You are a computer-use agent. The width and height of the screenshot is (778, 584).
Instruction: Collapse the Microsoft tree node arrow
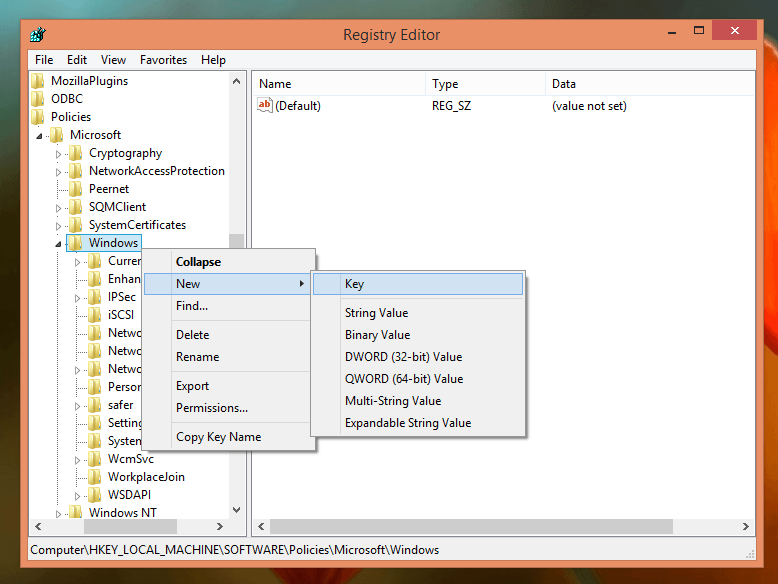[39, 135]
